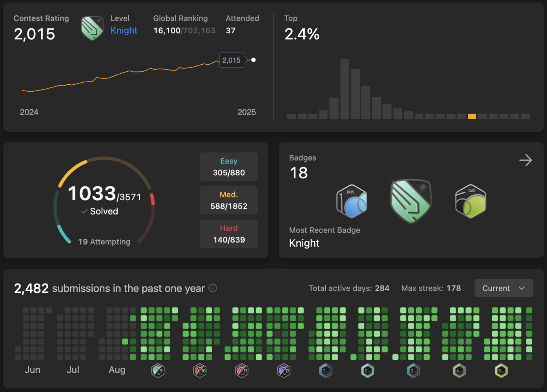Click the blue 100 Days badge
Image resolution: width=547 pixels, height=392 pixels.
(x=352, y=201)
